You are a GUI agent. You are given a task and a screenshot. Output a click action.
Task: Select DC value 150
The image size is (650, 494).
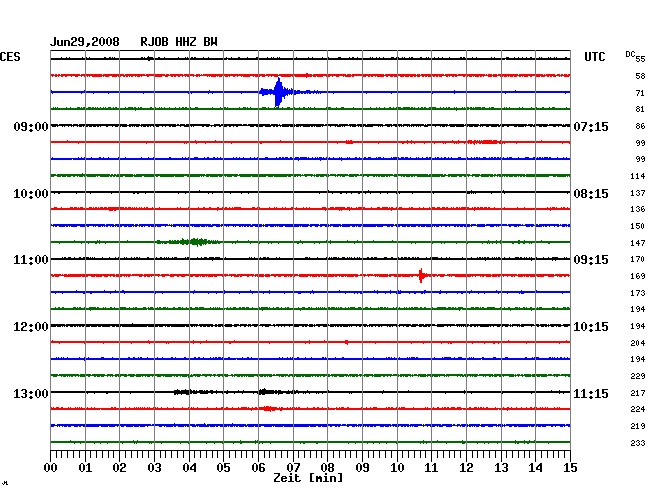638,226
